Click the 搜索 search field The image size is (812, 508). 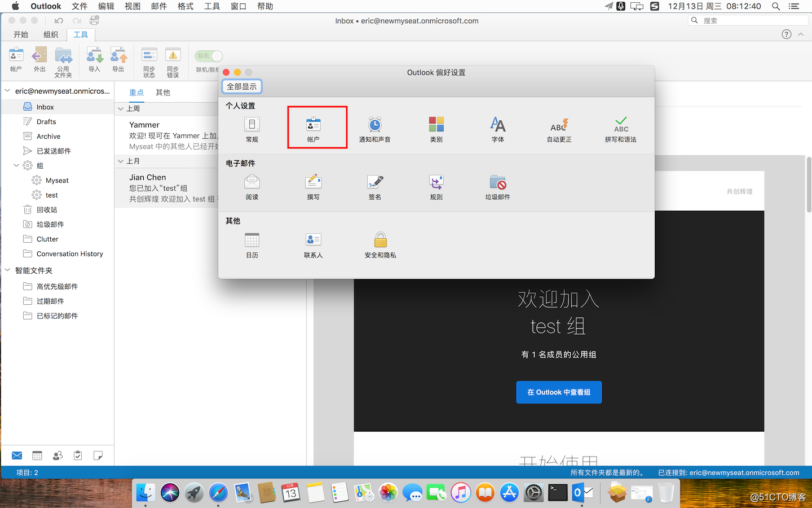point(748,20)
